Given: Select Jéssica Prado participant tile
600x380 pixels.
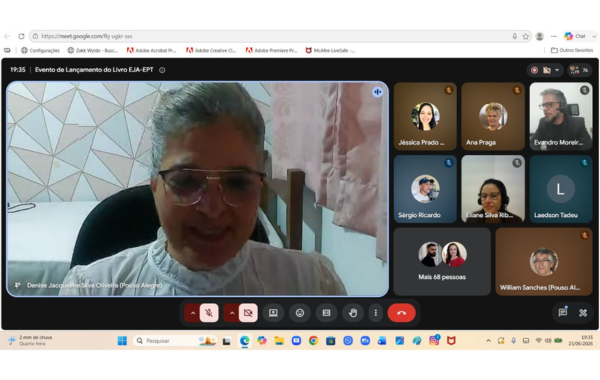Looking at the screenshot, I should [425, 116].
